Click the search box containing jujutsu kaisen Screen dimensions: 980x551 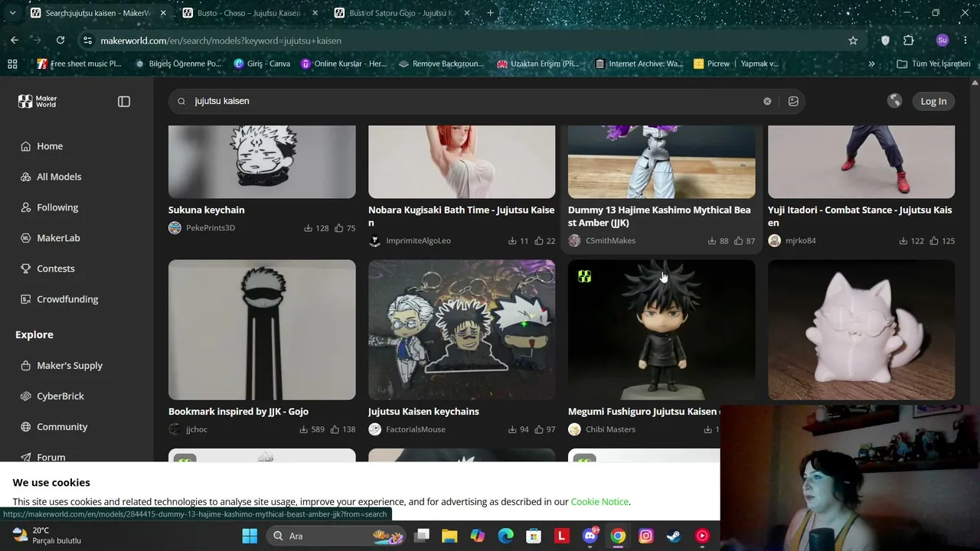click(487, 101)
